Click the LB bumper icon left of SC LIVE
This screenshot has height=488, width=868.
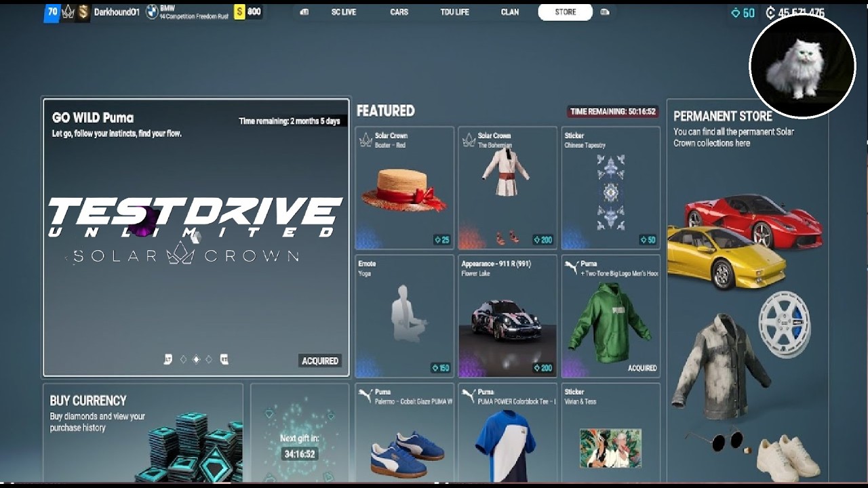304,12
